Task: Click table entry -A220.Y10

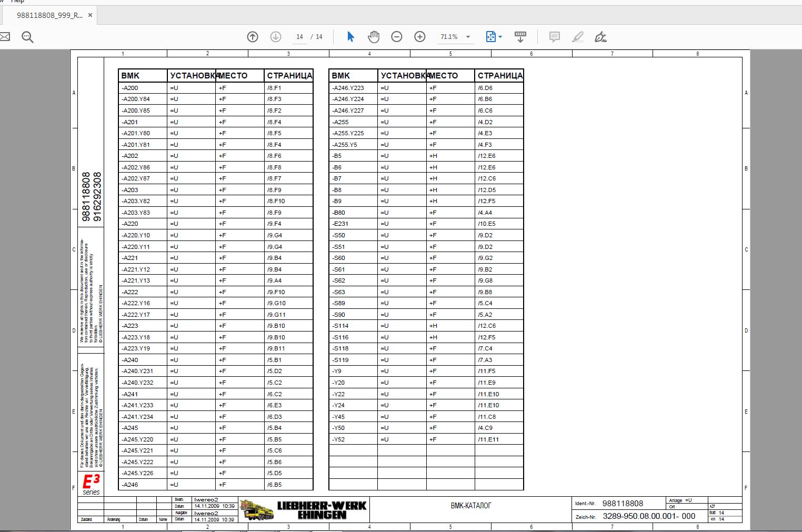Action: pyautogui.click(x=136, y=235)
